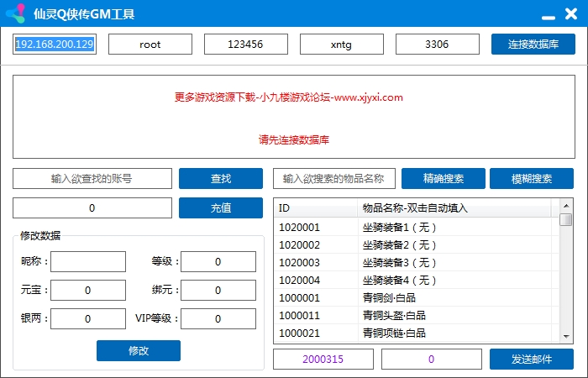This screenshot has width=588, height=378.
Task: Submit changes using the 修改 button
Action: 139,350
